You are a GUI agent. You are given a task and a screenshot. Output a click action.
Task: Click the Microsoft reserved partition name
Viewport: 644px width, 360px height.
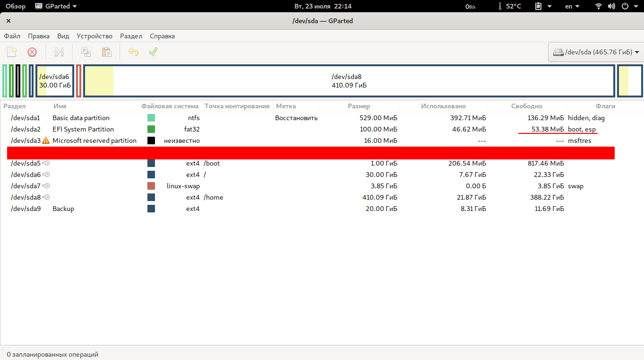pyautogui.click(x=94, y=140)
